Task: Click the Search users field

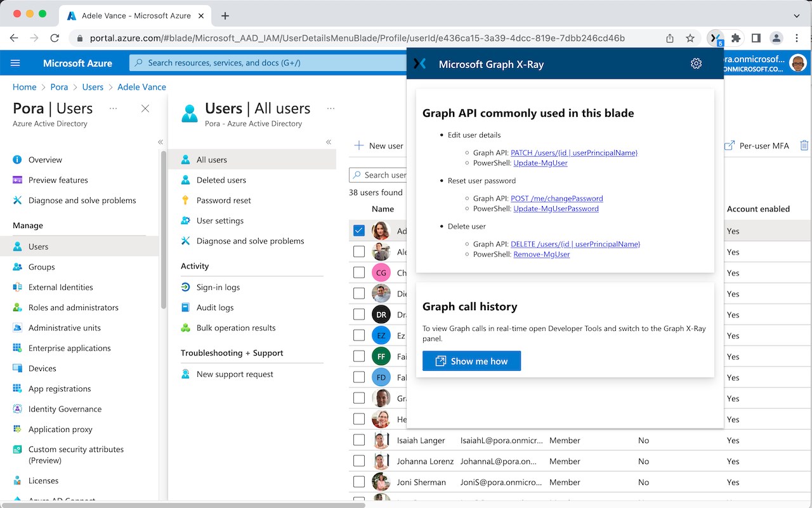Action: tap(378, 175)
